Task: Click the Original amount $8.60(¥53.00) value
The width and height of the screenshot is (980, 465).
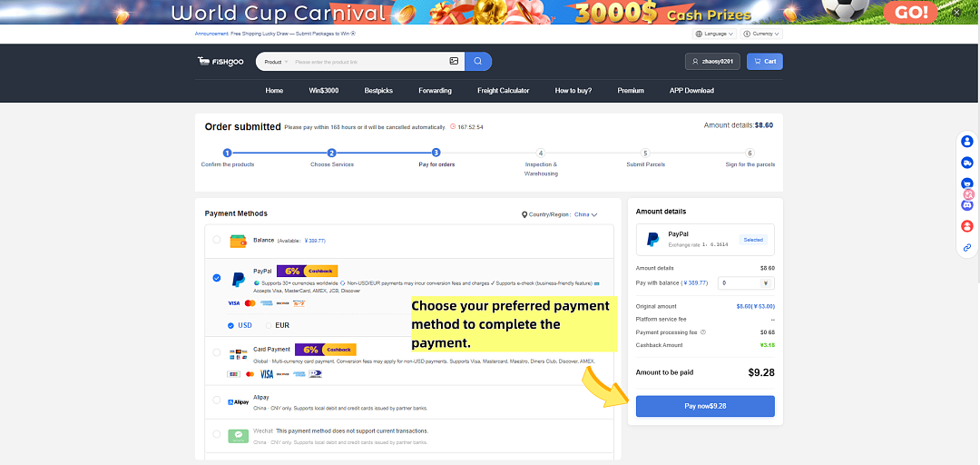Action: pyautogui.click(x=756, y=307)
